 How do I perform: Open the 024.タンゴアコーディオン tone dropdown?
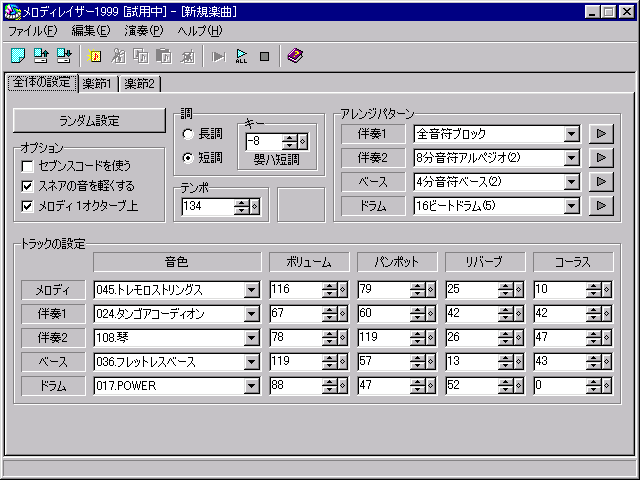click(x=252, y=314)
